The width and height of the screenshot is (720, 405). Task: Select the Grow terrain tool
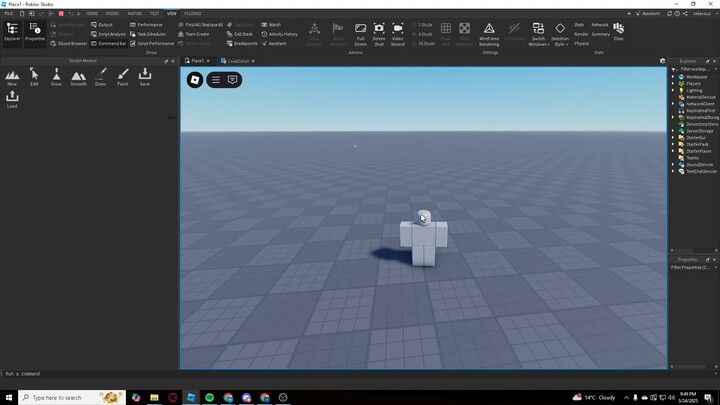click(56, 77)
